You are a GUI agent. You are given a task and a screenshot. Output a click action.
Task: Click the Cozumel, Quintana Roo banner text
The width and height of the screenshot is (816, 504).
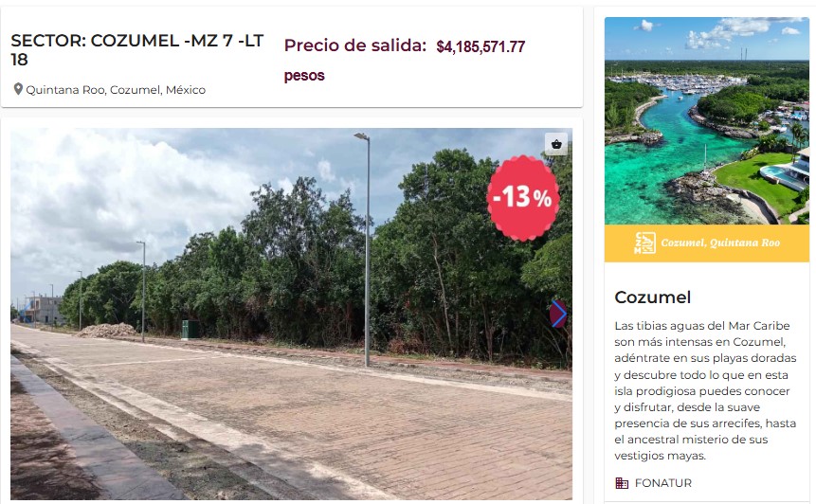coord(720,243)
